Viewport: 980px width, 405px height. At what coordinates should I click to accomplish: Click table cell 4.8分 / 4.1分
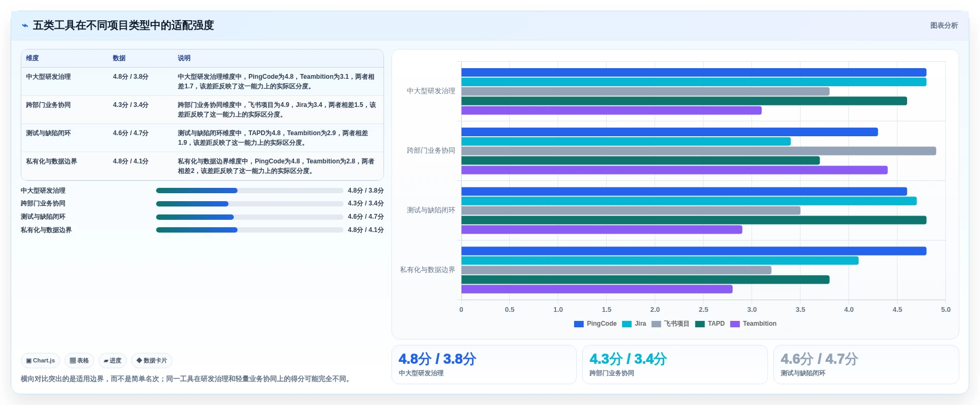(x=130, y=161)
